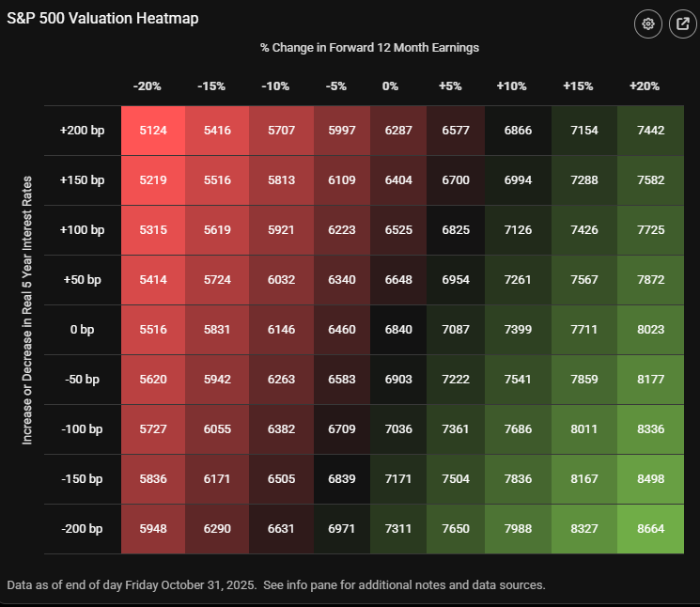The image size is (700, 607).
Task: Choose the 7836 value cell
Action: tap(518, 479)
